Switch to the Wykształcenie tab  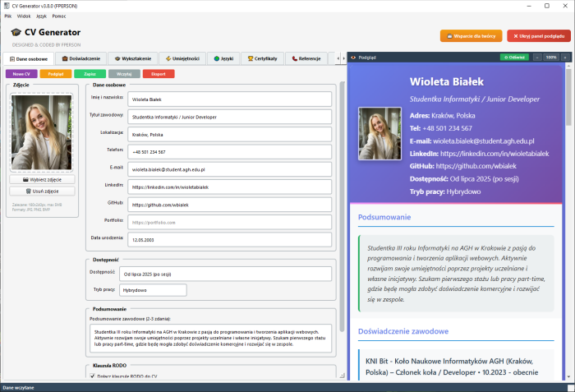click(x=133, y=58)
